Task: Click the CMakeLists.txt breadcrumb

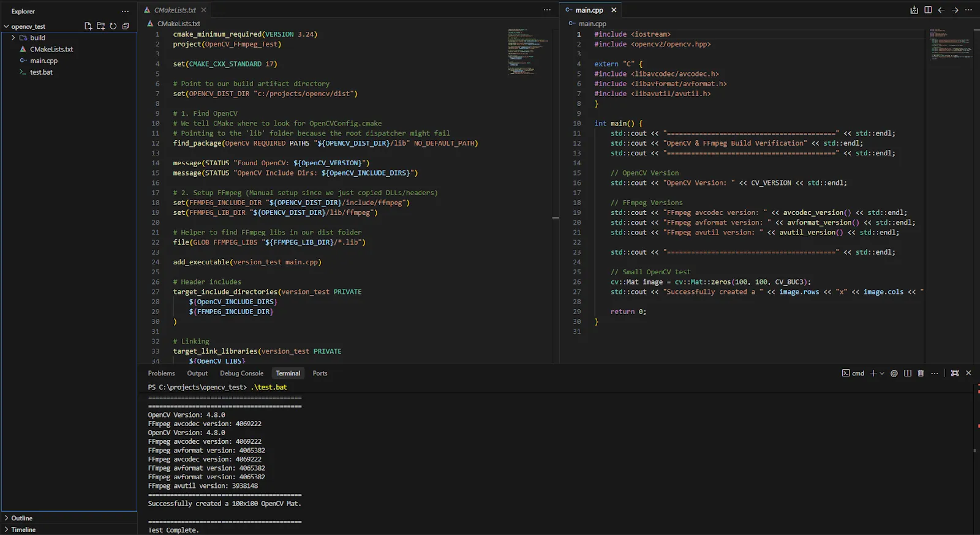Action: tap(178, 23)
